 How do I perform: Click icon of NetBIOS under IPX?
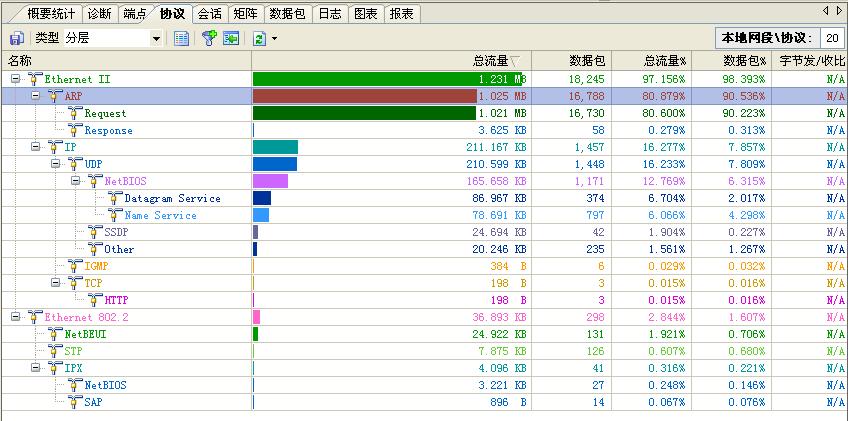coord(75,385)
